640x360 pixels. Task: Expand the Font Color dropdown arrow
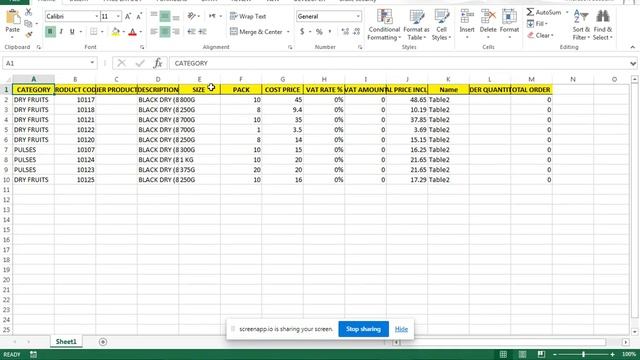click(x=141, y=31)
